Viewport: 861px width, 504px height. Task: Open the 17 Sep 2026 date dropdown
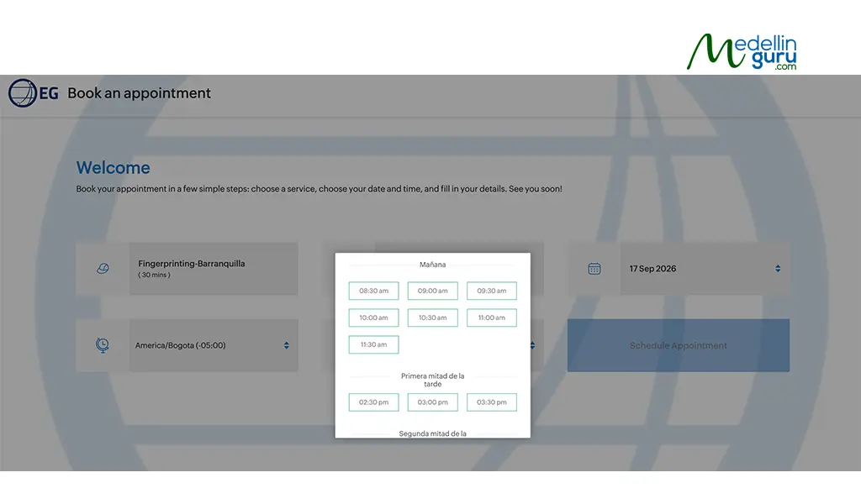705,269
